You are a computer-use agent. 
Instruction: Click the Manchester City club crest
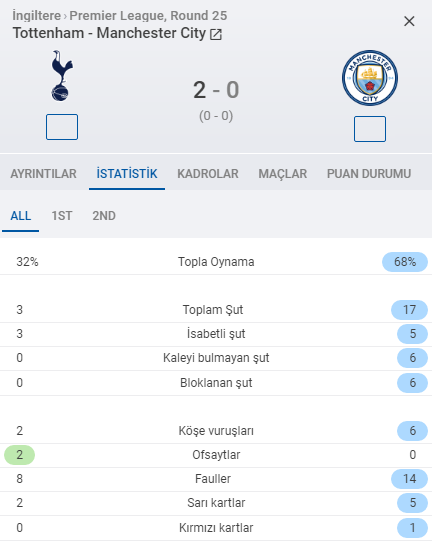(370, 78)
